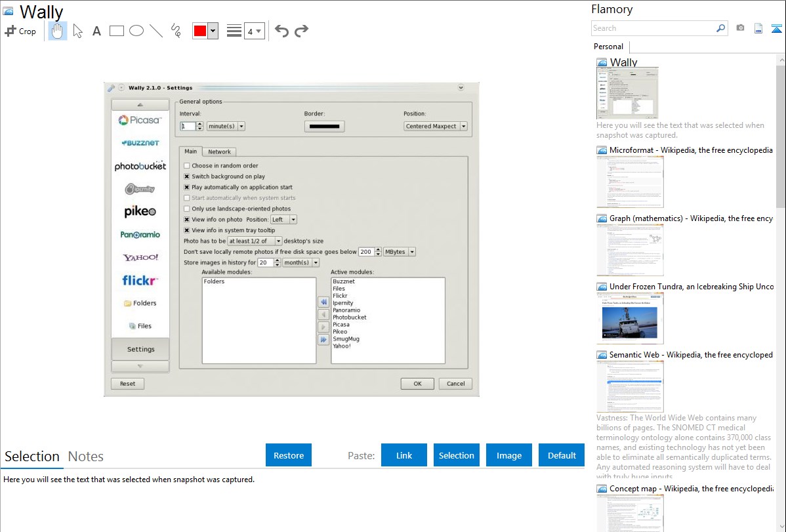Open the Semantic Web snapshot title
The width and height of the screenshot is (786, 532).
691,354
